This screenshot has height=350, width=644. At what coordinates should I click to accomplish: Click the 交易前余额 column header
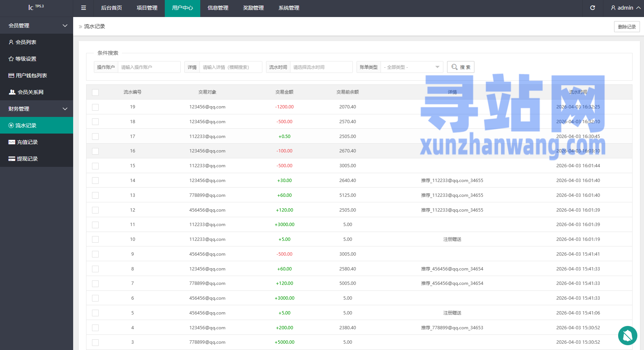coord(348,92)
